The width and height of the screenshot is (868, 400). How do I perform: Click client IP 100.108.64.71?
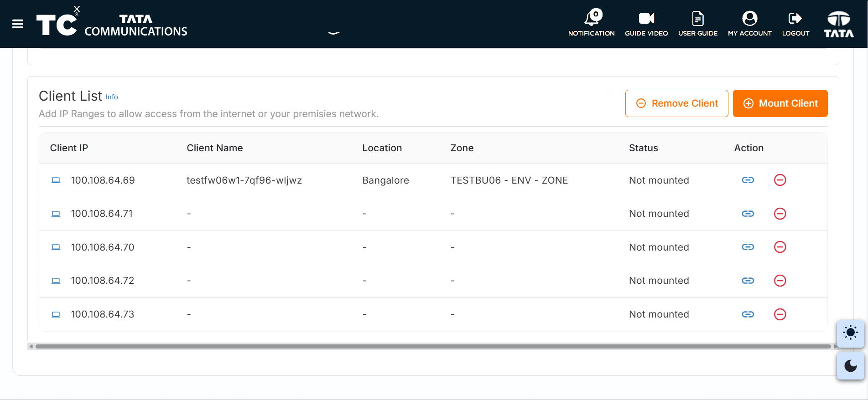pyautogui.click(x=102, y=214)
